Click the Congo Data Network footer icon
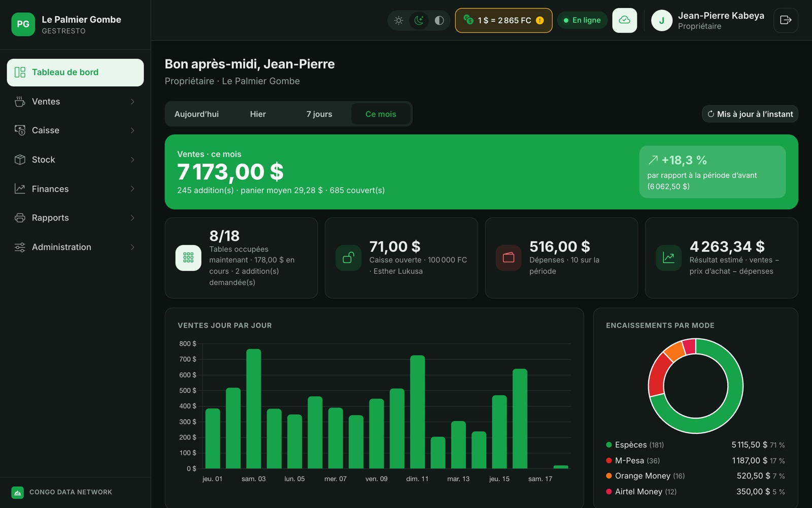812x508 pixels. pos(18,492)
